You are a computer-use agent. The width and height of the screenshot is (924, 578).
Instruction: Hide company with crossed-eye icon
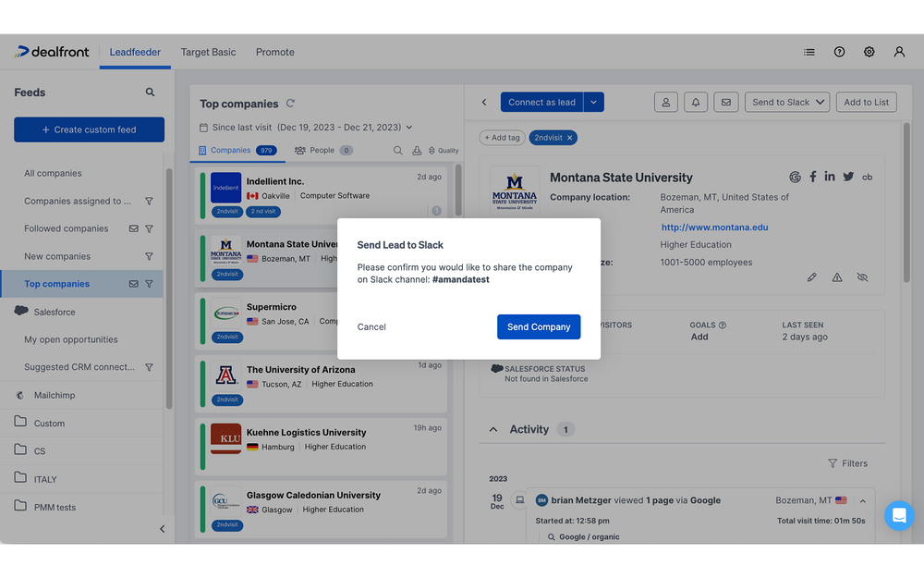coord(862,277)
